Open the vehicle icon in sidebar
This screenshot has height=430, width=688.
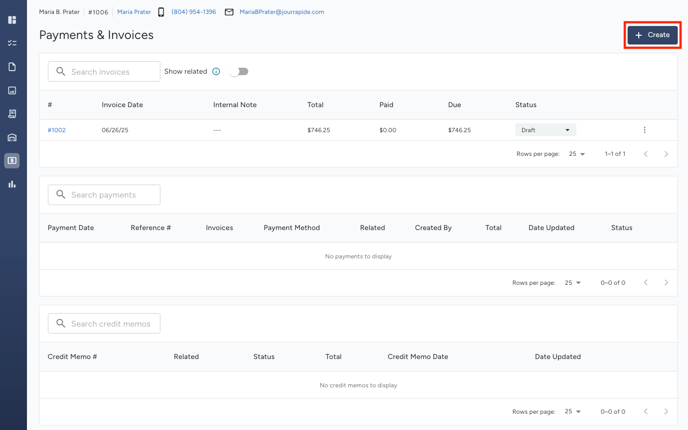[12, 137]
